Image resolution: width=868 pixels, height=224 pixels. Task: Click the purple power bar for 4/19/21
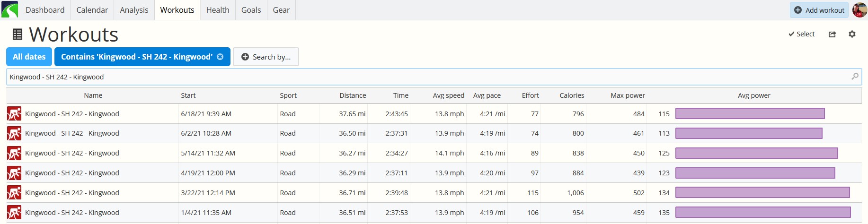click(x=755, y=173)
